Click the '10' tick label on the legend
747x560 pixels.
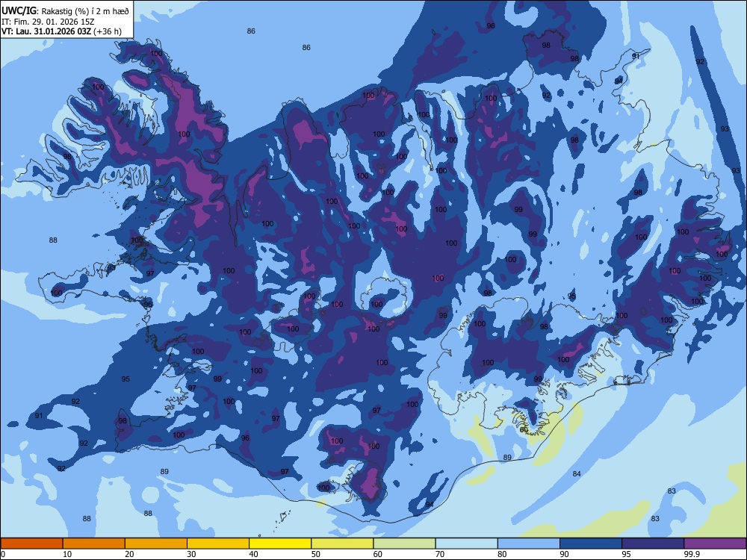67,554
